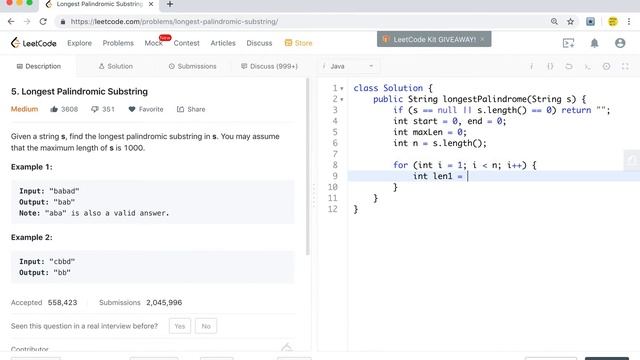
Task: Open the editor settings icon
Action: (x=606, y=66)
